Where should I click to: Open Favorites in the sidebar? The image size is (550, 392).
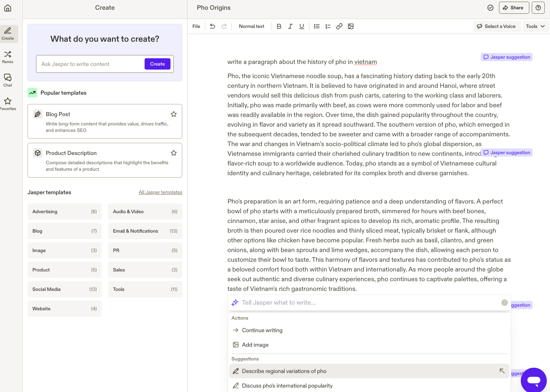click(8, 104)
